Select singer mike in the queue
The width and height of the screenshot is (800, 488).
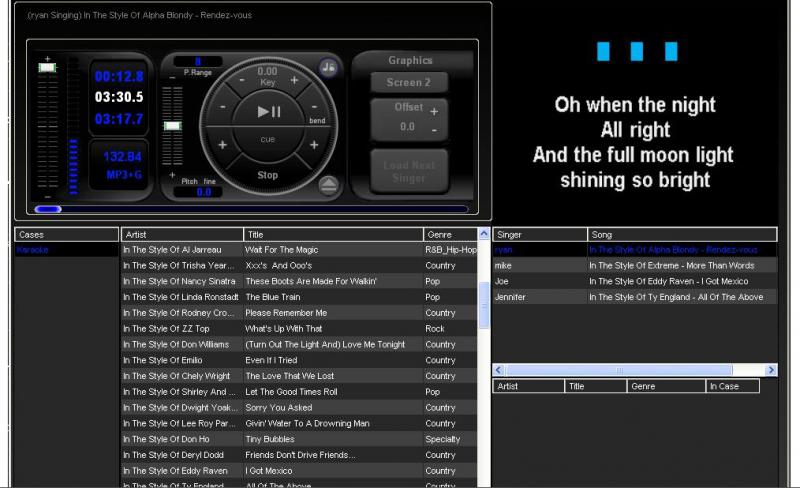pyautogui.click(x=503, y=265)
